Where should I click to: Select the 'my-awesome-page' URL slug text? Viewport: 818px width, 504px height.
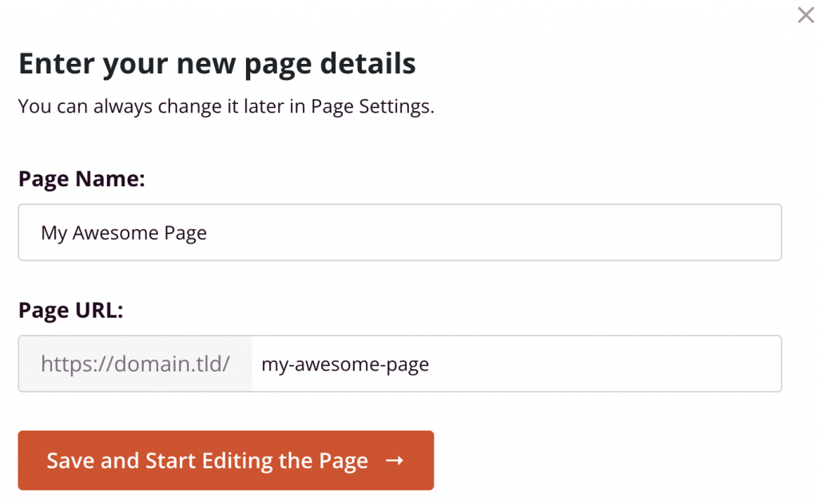(x=344, y=363)
